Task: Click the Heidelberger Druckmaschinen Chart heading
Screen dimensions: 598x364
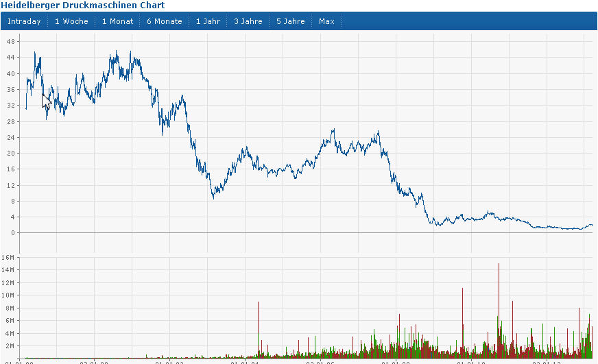Action: tap(83, 5)
